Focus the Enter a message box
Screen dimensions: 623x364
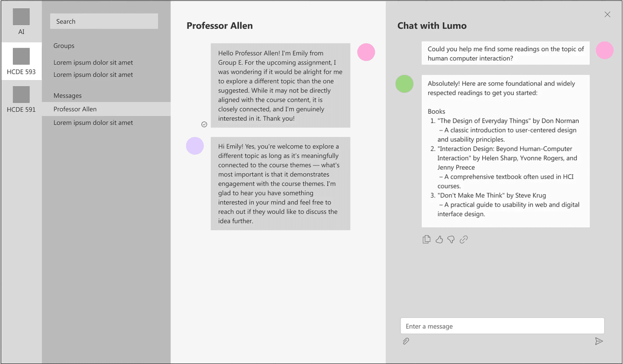(502, 326)
